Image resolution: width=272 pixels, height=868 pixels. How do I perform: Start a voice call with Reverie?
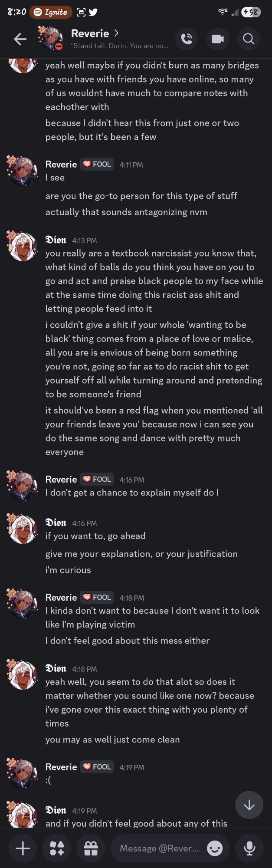[187, 39]
